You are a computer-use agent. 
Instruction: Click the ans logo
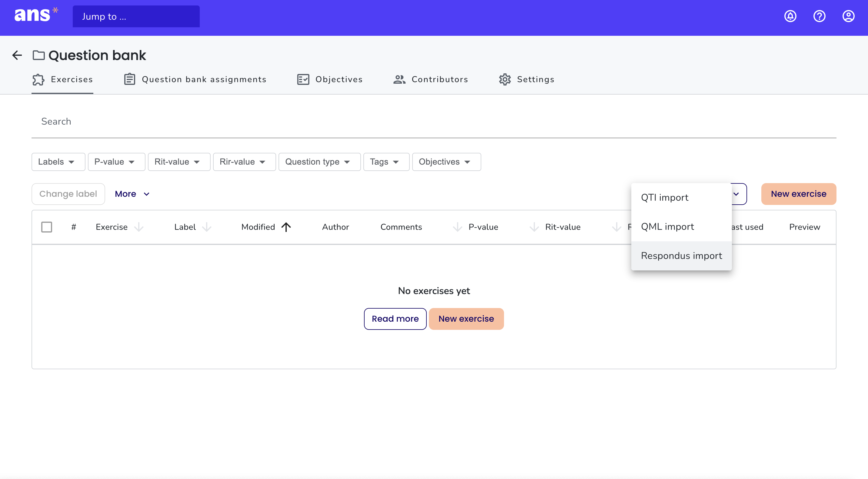click(36, 15)
